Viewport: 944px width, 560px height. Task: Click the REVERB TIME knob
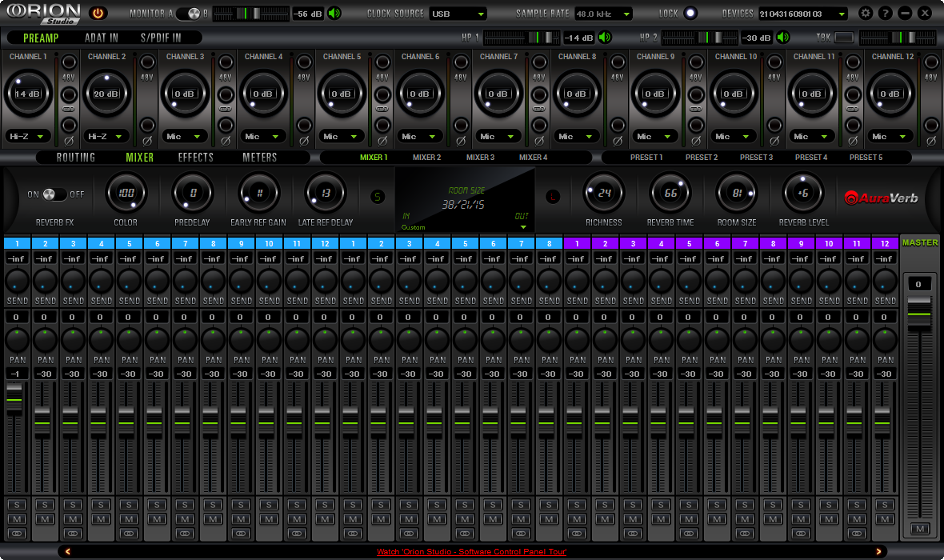click(670, 194)
